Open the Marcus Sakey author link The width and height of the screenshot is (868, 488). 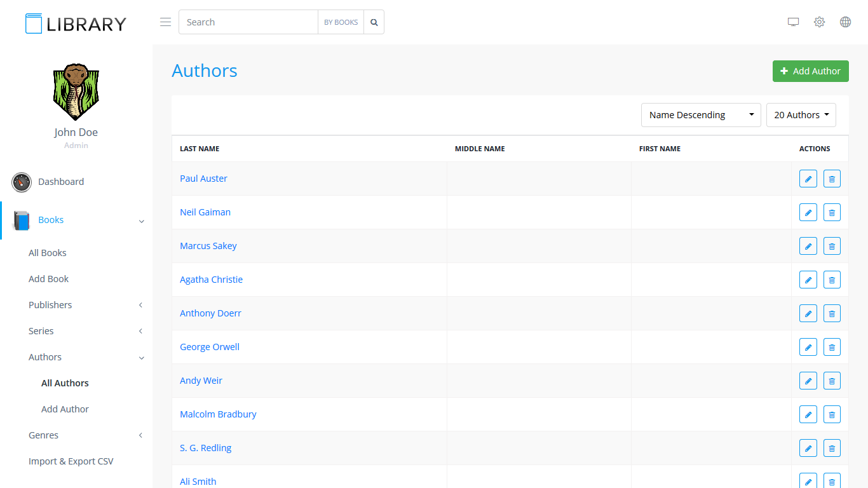(x=208, y=246)
